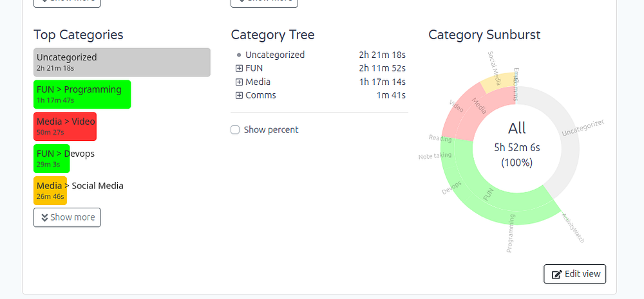
Task: Click Show more below Media > Social Media
Action: pos(67,217)
